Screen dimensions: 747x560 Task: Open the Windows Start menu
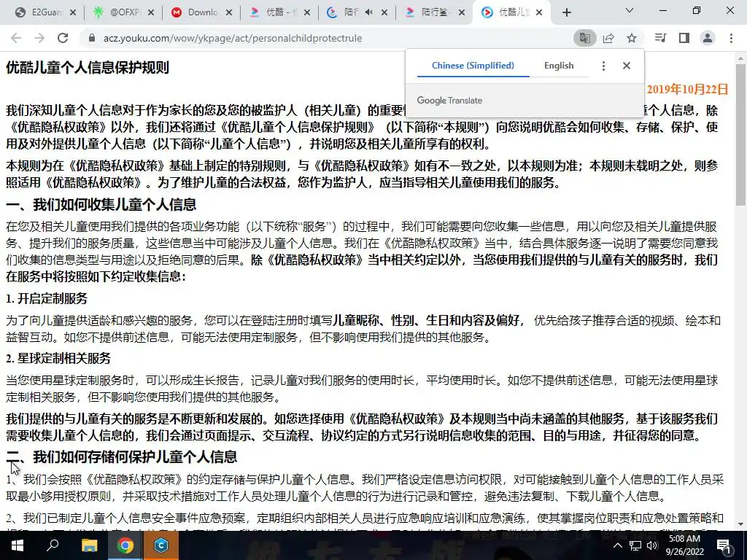[x=18, y=545]
